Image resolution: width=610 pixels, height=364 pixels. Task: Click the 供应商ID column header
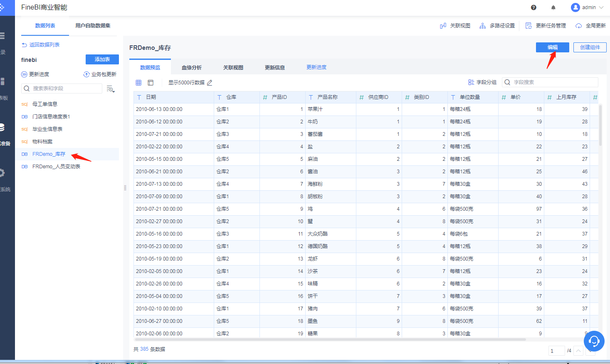point(378,97)
